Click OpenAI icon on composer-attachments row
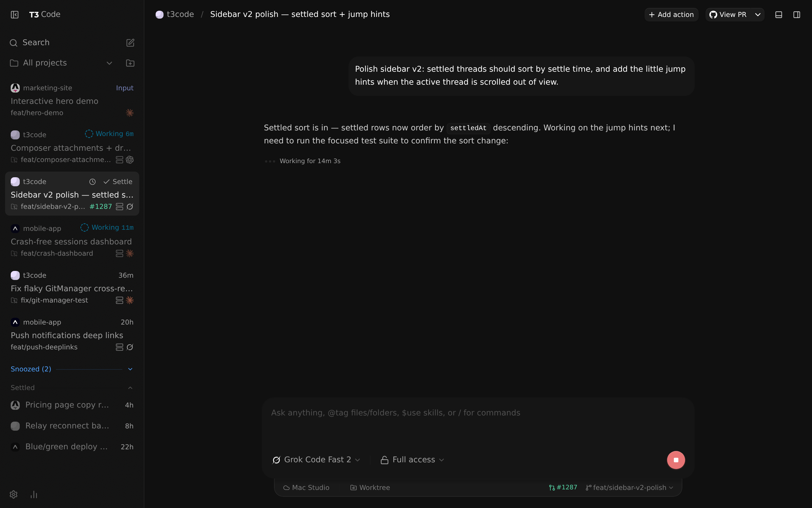The image size is (812, 508). coord(130,160)
